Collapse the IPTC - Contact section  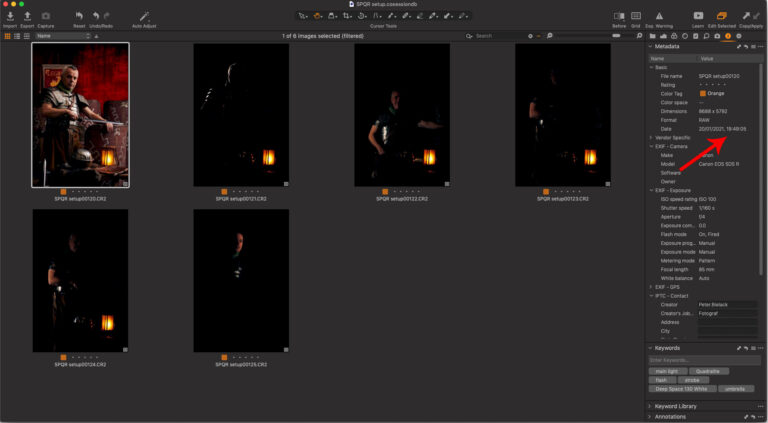[651, 296]
